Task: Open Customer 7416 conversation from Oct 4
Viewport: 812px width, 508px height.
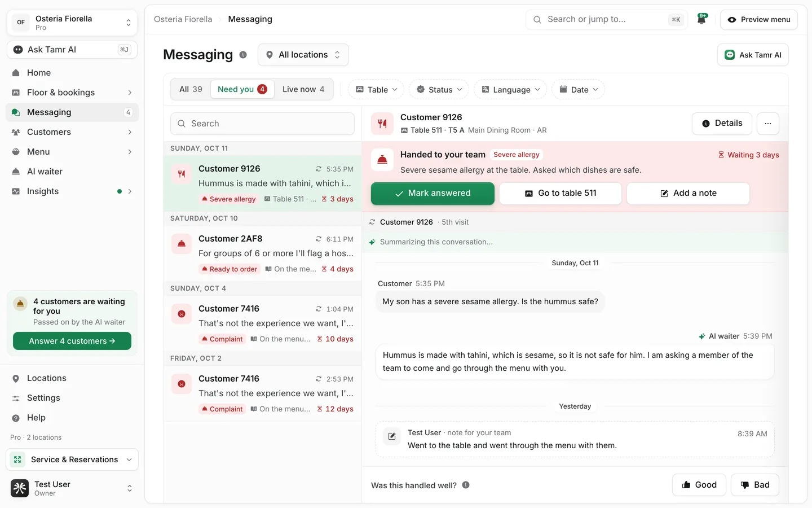Action: [x=263, y=323]
